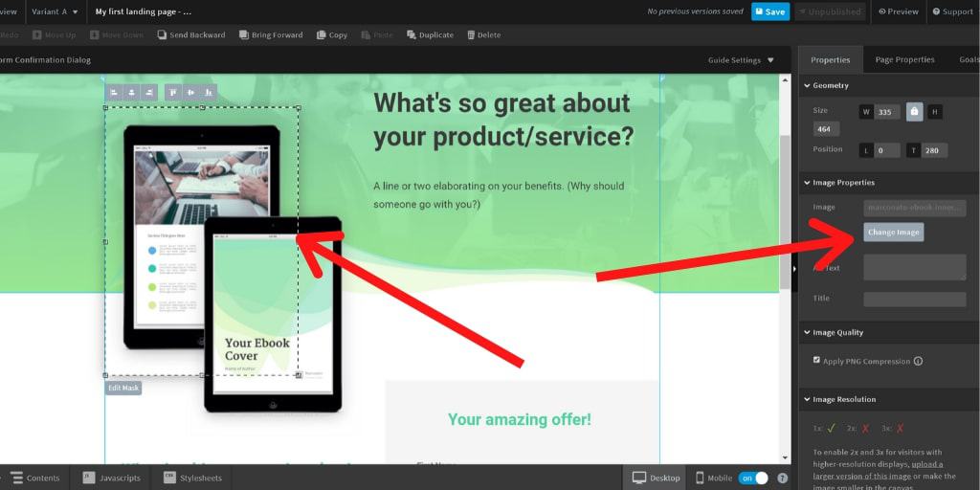Open the Javascripts panel

click(x=112, y=479)
